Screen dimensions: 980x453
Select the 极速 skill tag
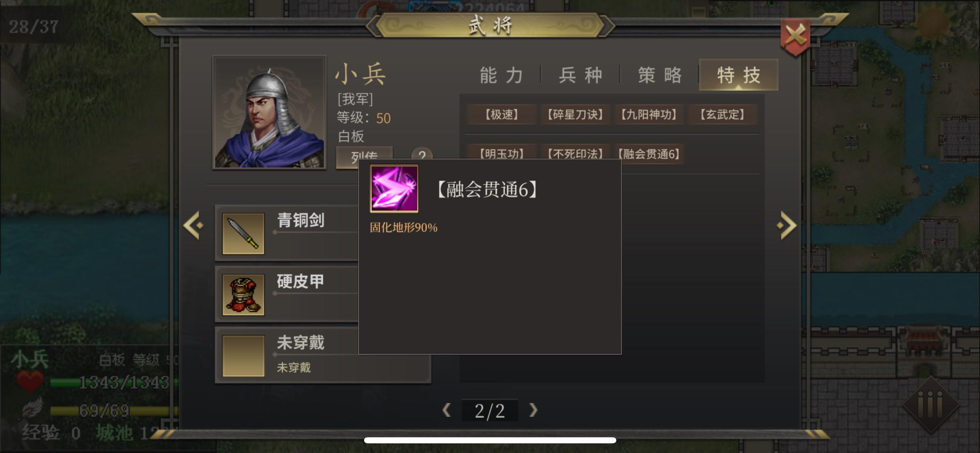coord(502,115)
